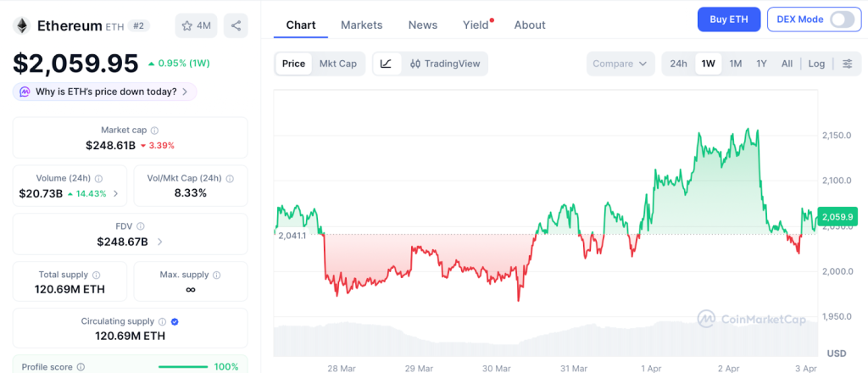Click FDV info icon
868x373 pixels.
point(141,226)
